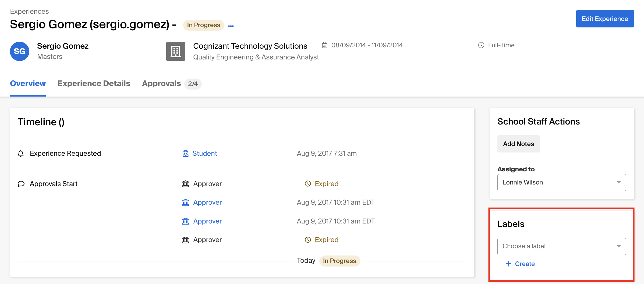Click the clock icon next to Full-Time
The image size is (644, 284).
pyautogui.click(x=481, y=45)
